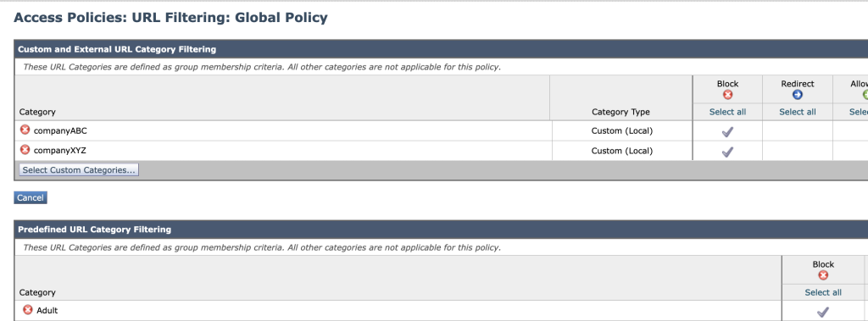Toggle the Block checkmark for companyXYZ
The image size is (868, 321).
coord(727,151)
